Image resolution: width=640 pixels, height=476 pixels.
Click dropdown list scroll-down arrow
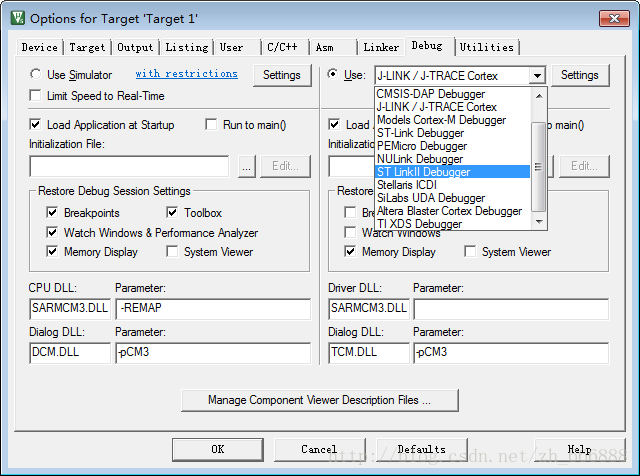[x=539, y=222]
